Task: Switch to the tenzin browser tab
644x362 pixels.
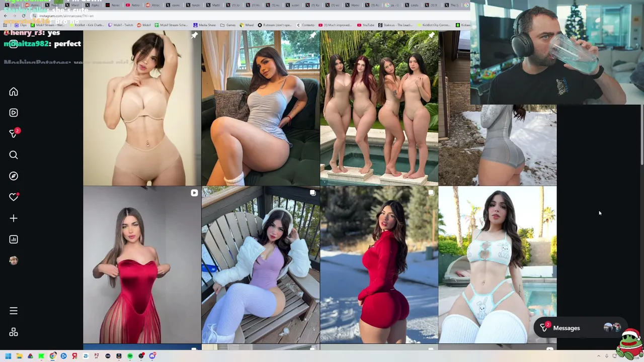Action: pos(193,5)
